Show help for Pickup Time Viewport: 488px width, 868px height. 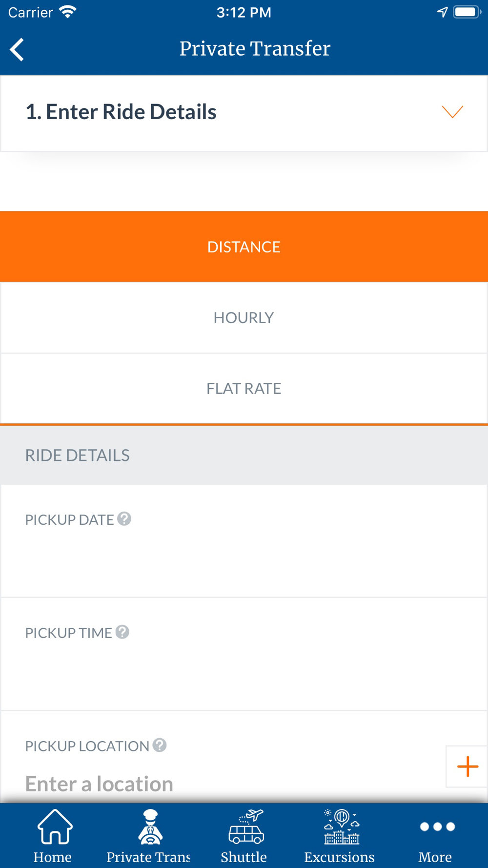[122, 632]
